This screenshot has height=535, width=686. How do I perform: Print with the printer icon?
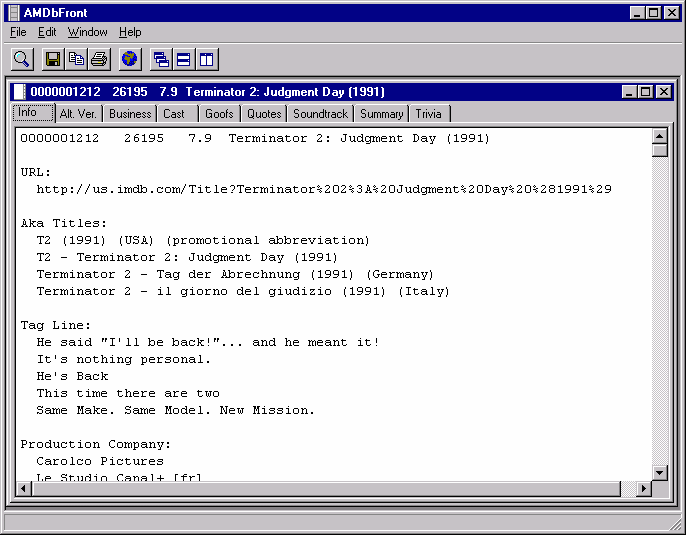click(99, 59)
